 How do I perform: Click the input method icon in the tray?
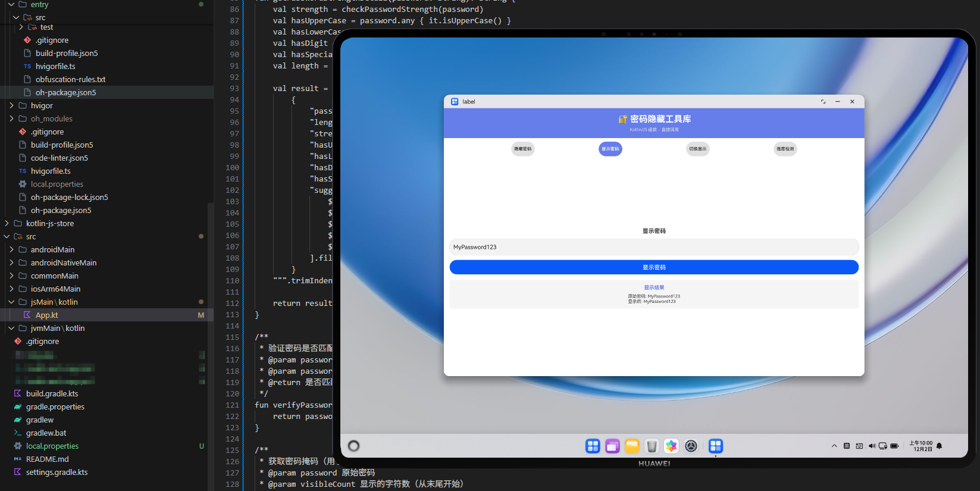click(847, 446)
